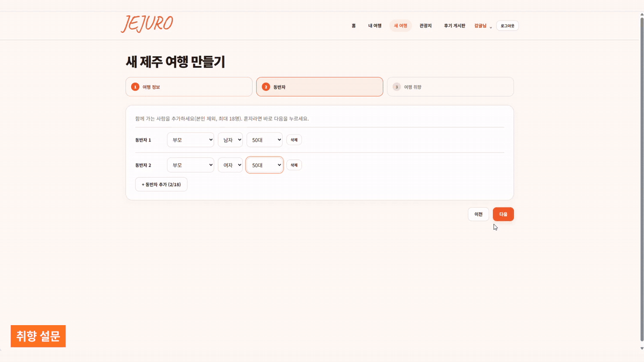Open 후기 게시판 page
This screenshot has width=644, height=362.
(x=454, y=26)
